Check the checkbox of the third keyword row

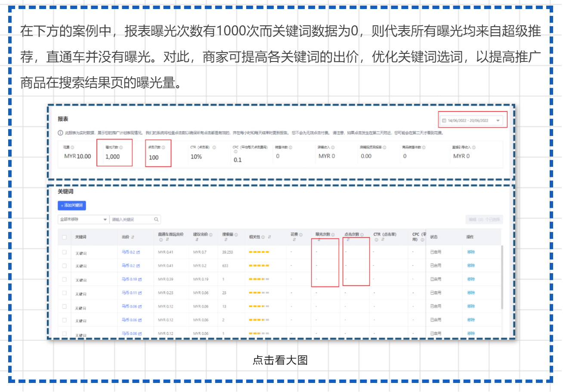click(63, 279)
